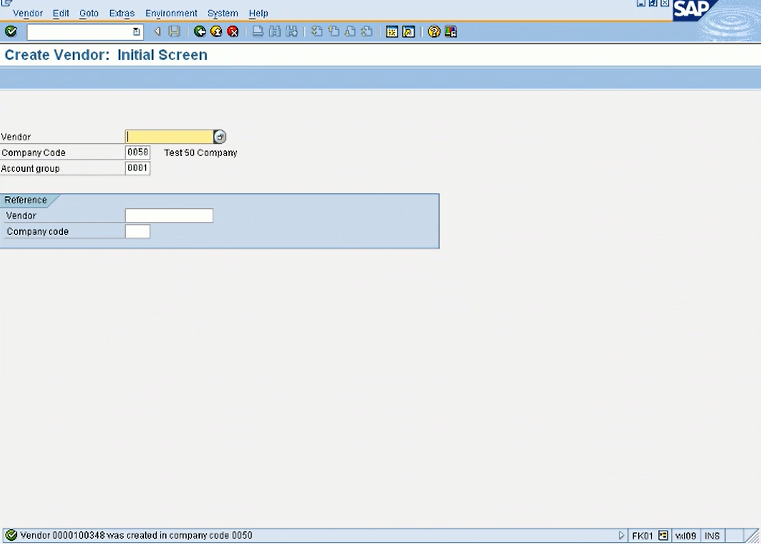This screenshot has width=761, height=544.
Task: Click the 'Create Vendor: Initial Screen' title
Action: pos(106,55)
